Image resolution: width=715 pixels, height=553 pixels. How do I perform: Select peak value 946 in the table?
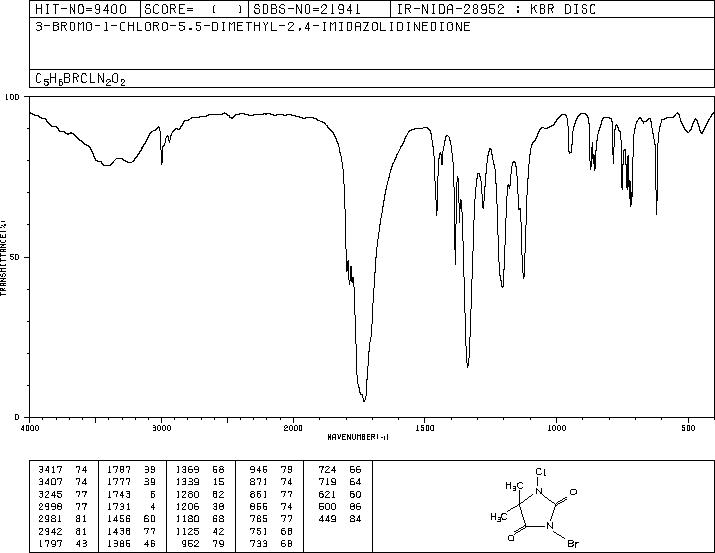tap(259, 469)
